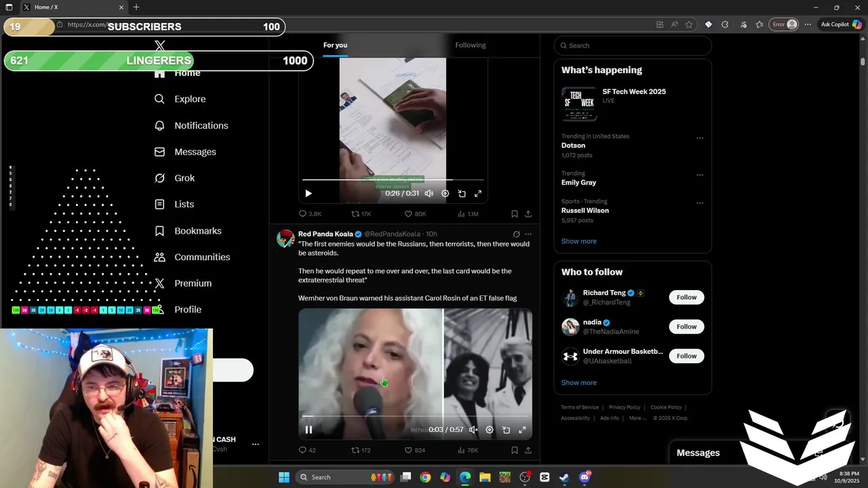Open SF Tech Week 2025 live event
Image resolution: width=868 pixels, height=488 pixels.
[x=633, y=103]
